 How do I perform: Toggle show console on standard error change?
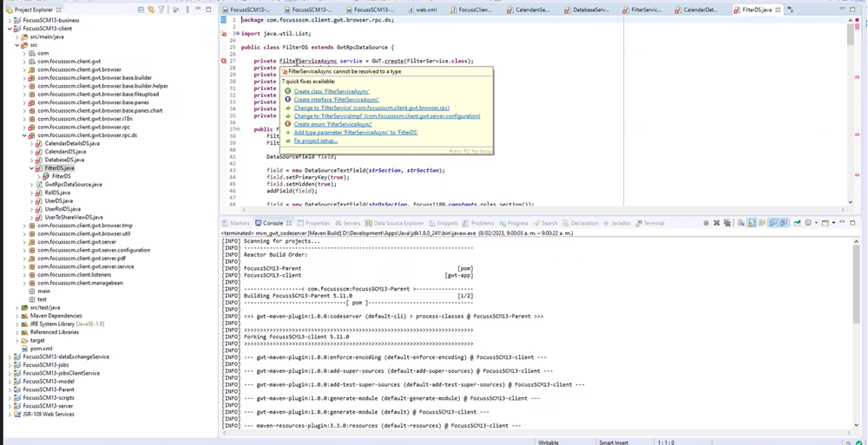tap(783, 223)
